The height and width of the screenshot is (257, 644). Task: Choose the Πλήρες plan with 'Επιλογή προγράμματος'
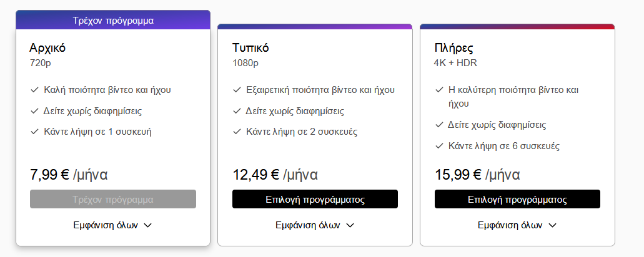(x=517, y=200)
